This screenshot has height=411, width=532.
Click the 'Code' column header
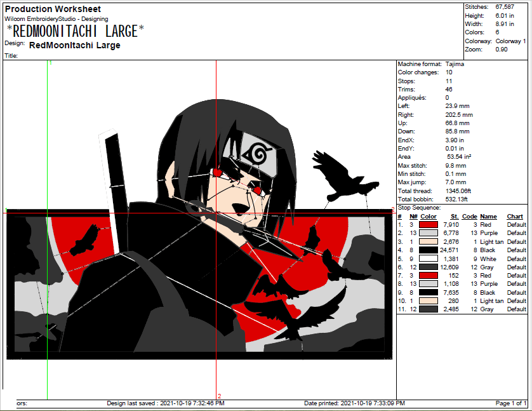coord(470,217)
